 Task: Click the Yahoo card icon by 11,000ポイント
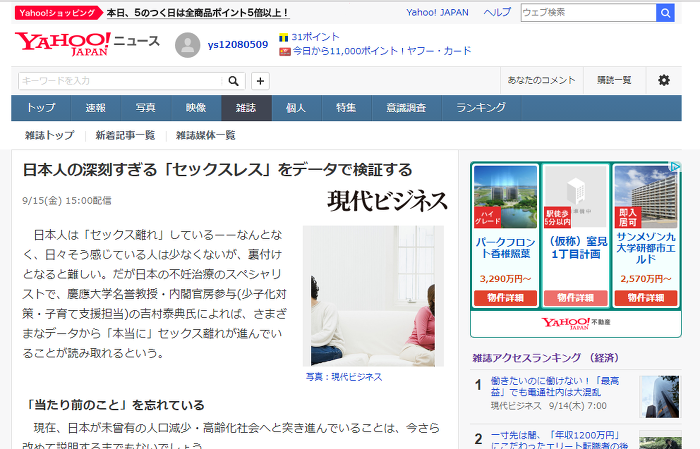285,52
